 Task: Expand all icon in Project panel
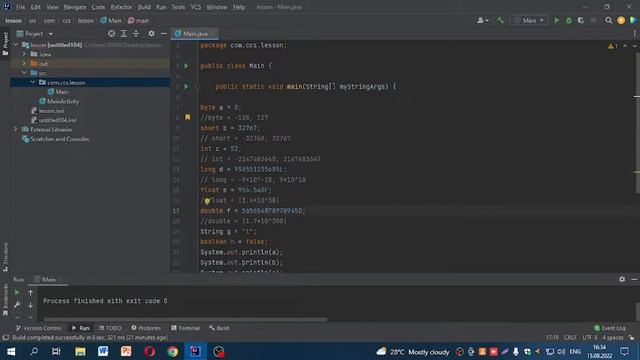pyautogui.click(x=124, y=33)
